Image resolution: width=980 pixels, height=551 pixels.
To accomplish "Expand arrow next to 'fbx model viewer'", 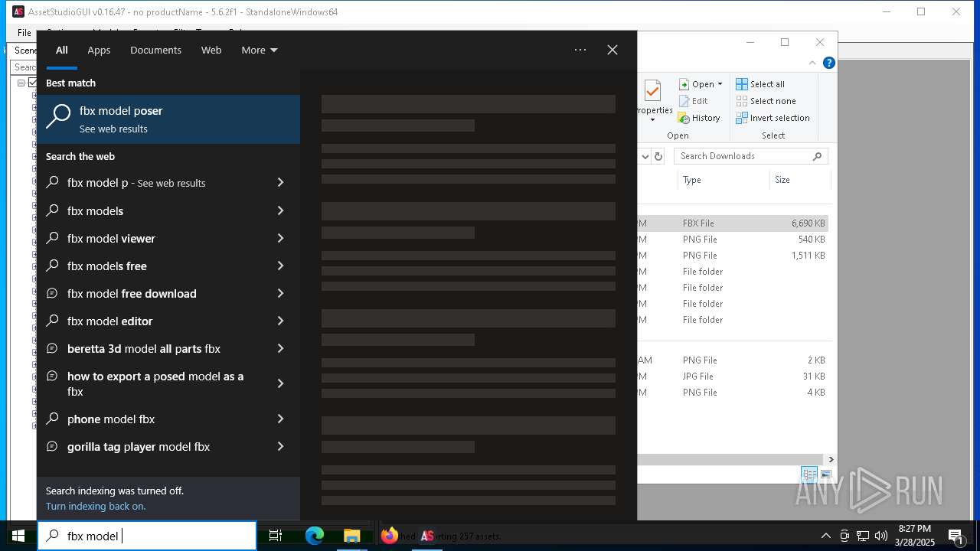I will (280, 238).
